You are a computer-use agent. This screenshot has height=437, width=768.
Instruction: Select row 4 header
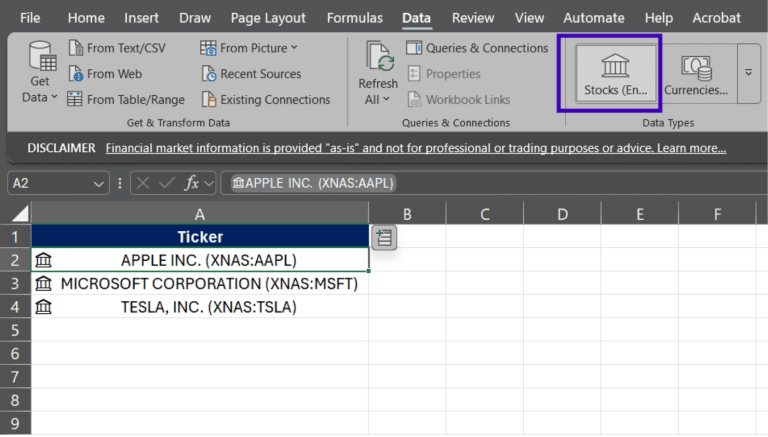[15, 307]
